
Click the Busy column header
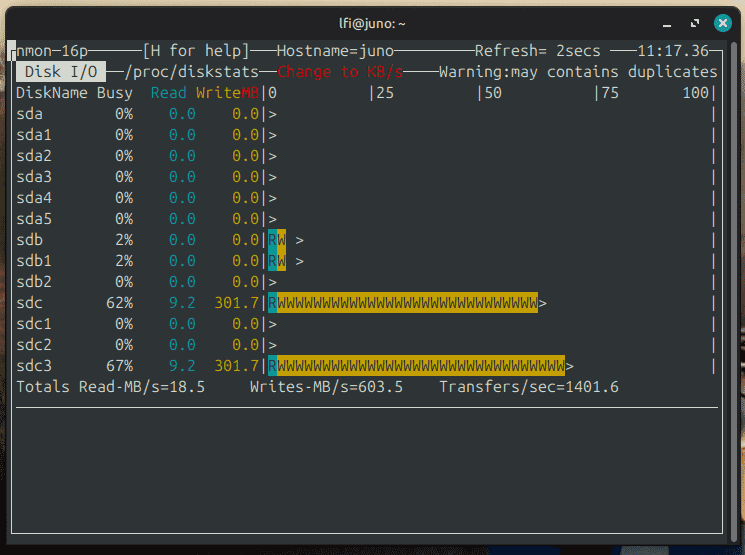(115, 93)
